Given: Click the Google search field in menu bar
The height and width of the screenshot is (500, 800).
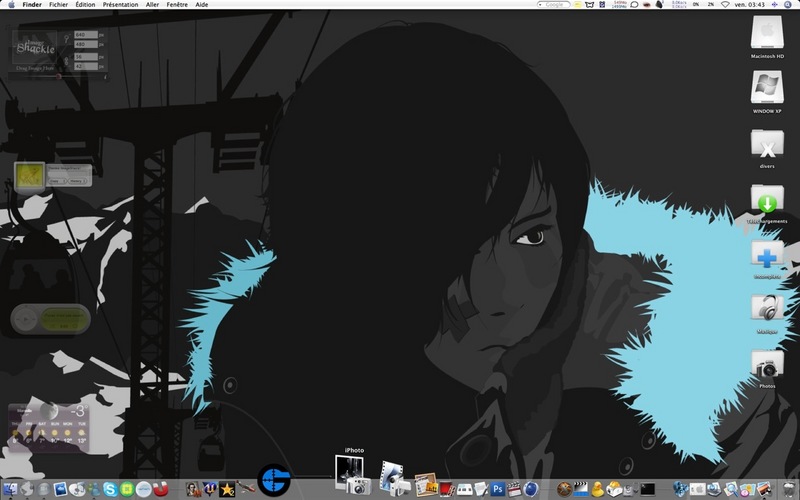Looking at the screenshot, I should (x=554, y=5).
